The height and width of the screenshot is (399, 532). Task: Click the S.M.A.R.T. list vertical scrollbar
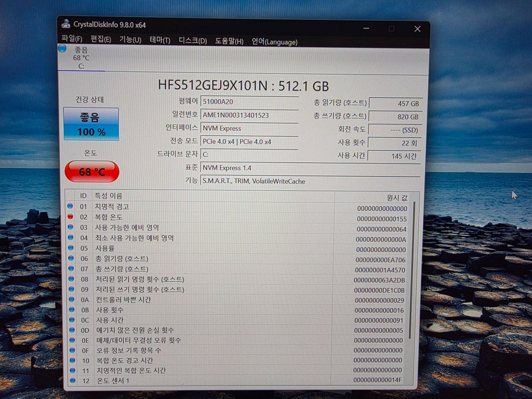click(413, 270)
